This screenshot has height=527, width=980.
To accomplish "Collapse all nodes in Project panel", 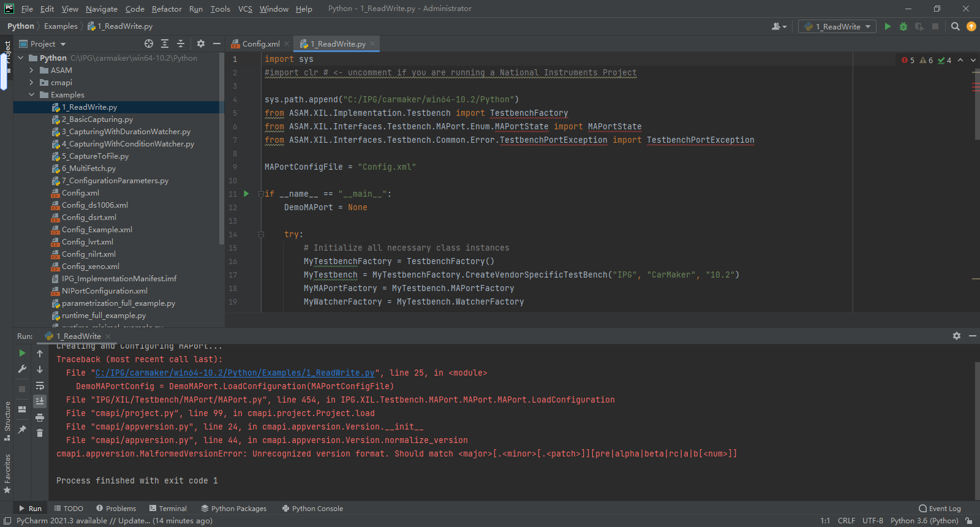I will (181, 44).
